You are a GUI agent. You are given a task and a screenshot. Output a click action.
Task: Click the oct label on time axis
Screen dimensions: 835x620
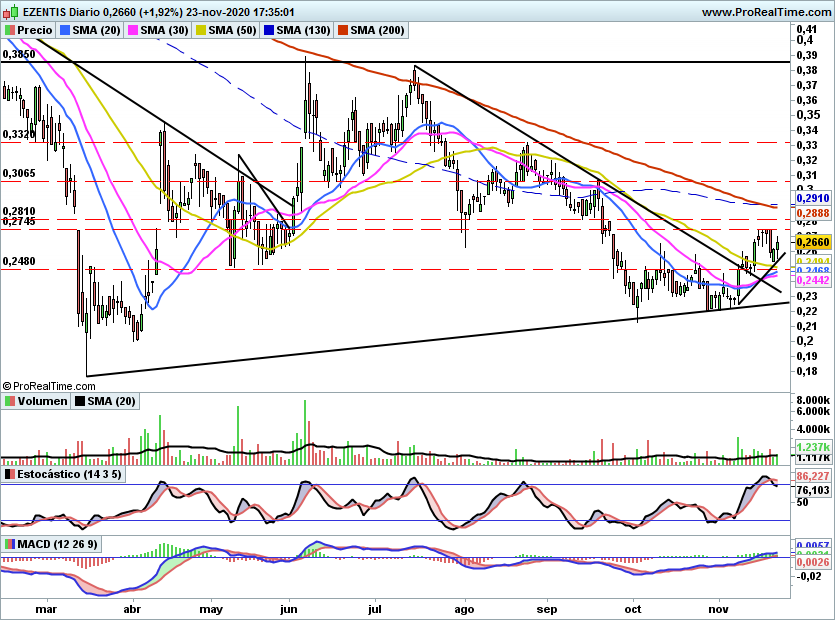coord(633,609)
